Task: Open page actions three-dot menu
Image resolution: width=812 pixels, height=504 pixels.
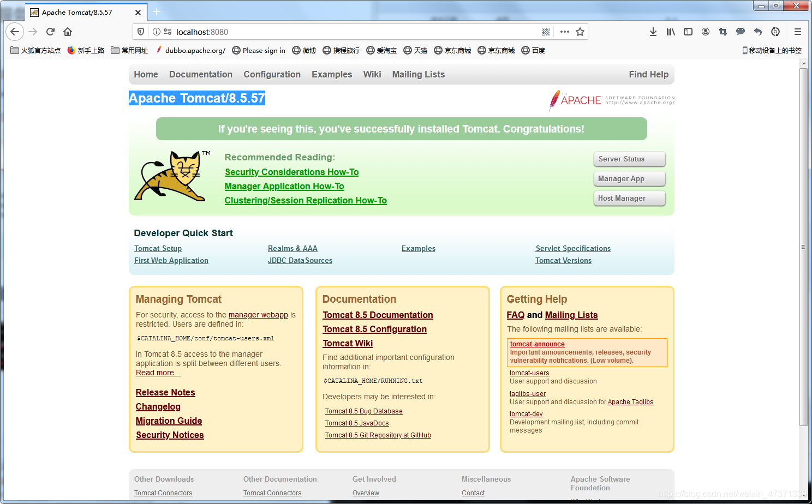Action: 565,32
